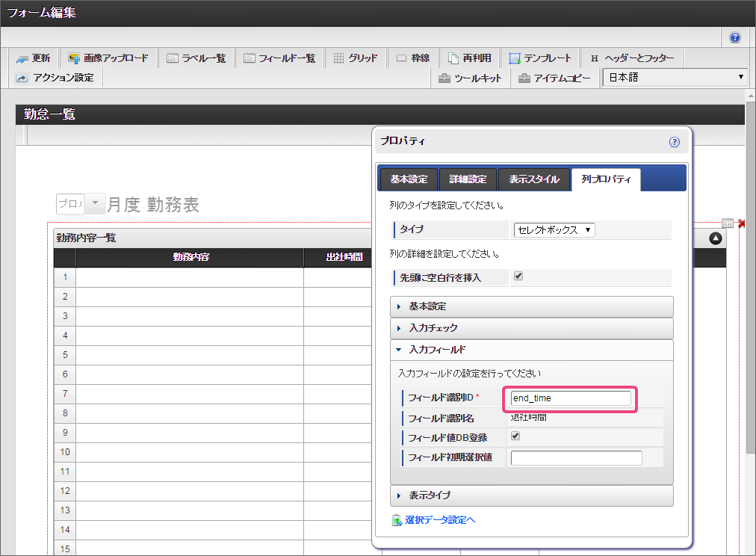Viewport: 756px width, 556px height.
Task: Uncheck フィールド値DB登録 checkbox
Action: (x=515, y=436)
